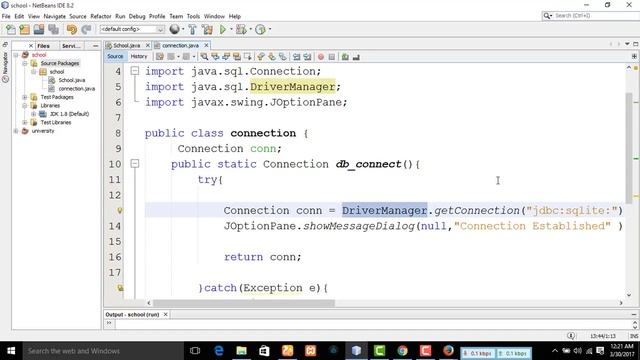This screenshot has width=640, height=360.
Task: Click Find Selection magnifier icon
Action: pyautogui.click(x=204, y=57)
